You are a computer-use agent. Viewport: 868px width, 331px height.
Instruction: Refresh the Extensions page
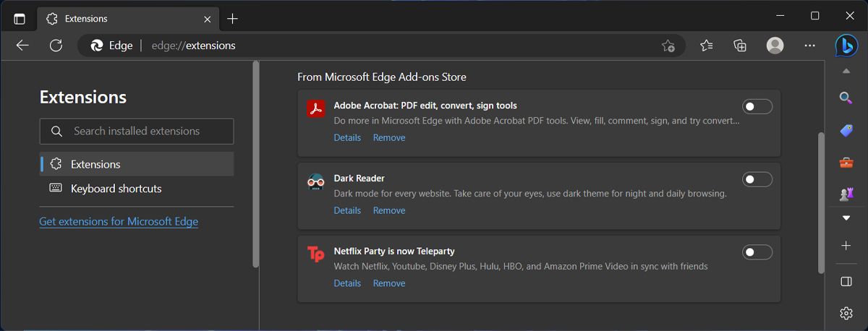(x=56, y=46)
